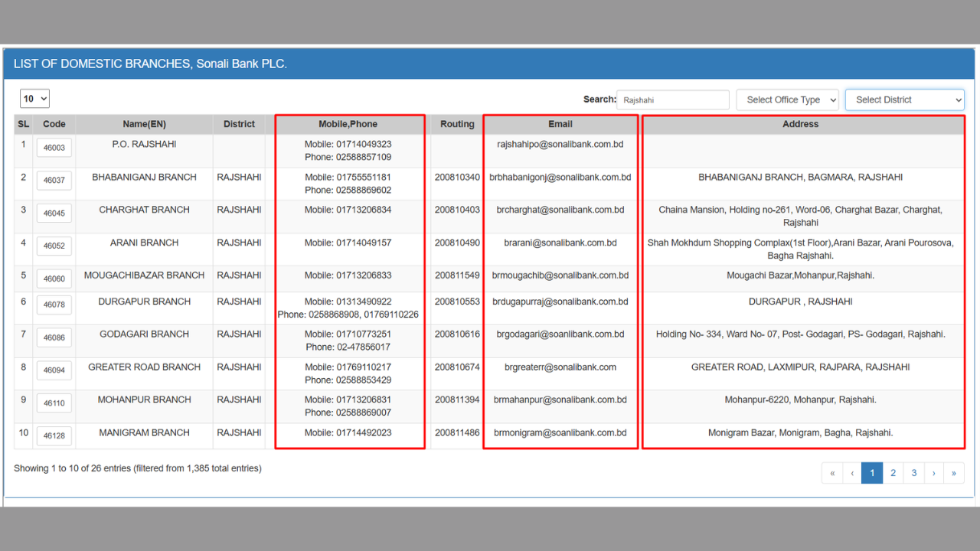Go to previous page using left arrow

[x=852, y=473]
